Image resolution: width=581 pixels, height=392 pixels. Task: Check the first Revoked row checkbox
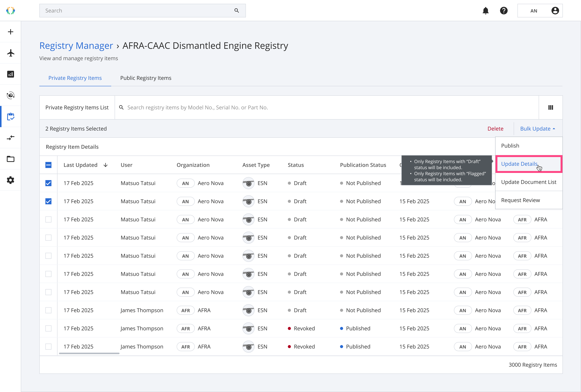49,329
